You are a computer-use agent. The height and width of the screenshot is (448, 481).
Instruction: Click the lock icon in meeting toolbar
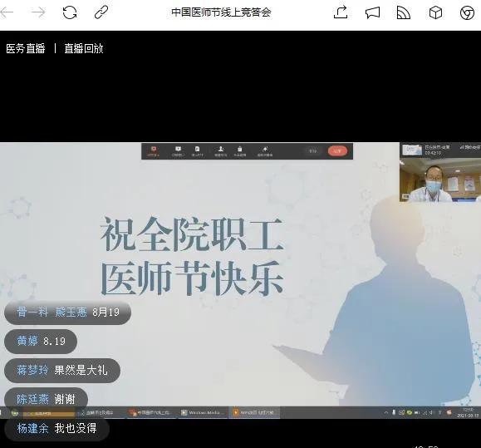(x=240, y=151)
